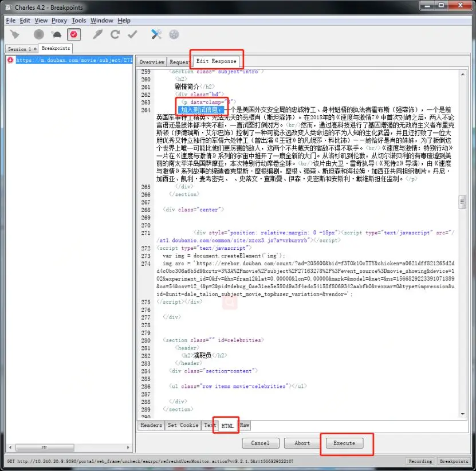
Task: Click the GET request URL in status bar
Action: (x=150, y=461)
